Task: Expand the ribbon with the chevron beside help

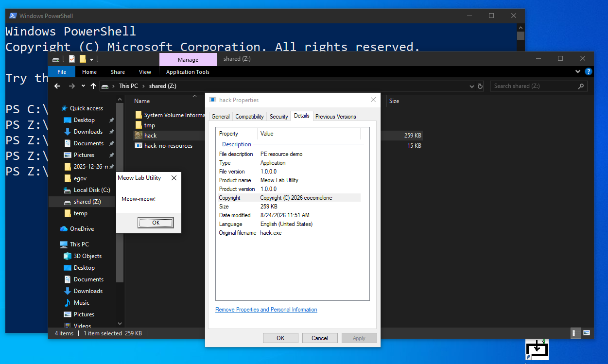Action: click(x=578, y=71)
